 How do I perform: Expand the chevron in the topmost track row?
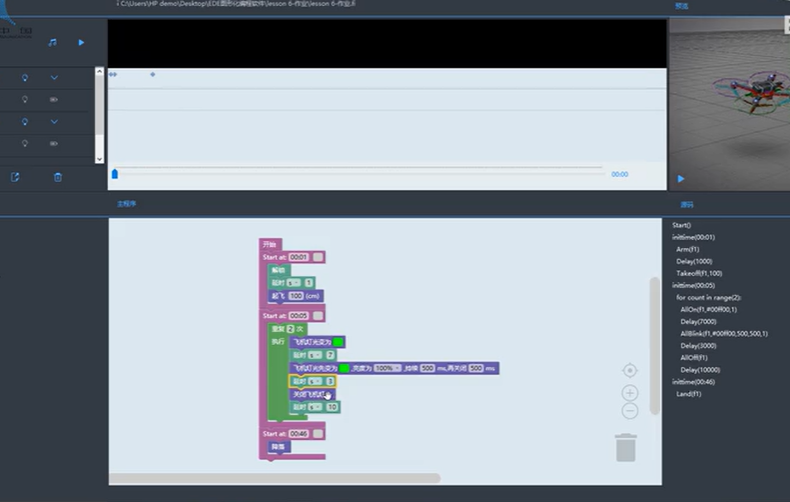pyautogui.click(x=54, y=78)
